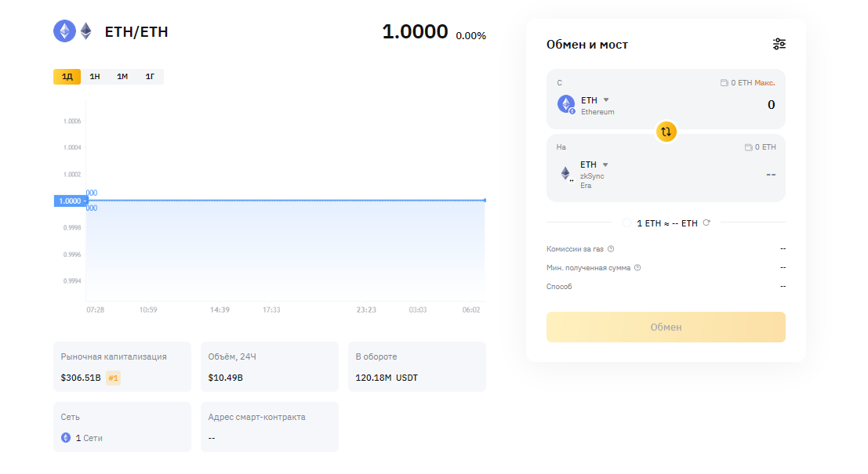Viewport: 868px width, 474px height.
Task: Click the 1.0006 price axis label
Action: [72, 121]
